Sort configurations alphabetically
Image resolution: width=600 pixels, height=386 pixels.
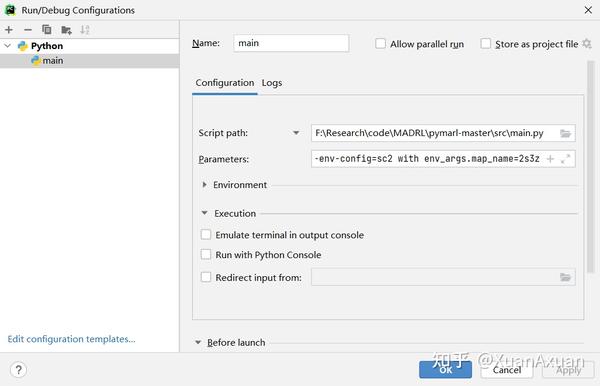tap(85, 30)
